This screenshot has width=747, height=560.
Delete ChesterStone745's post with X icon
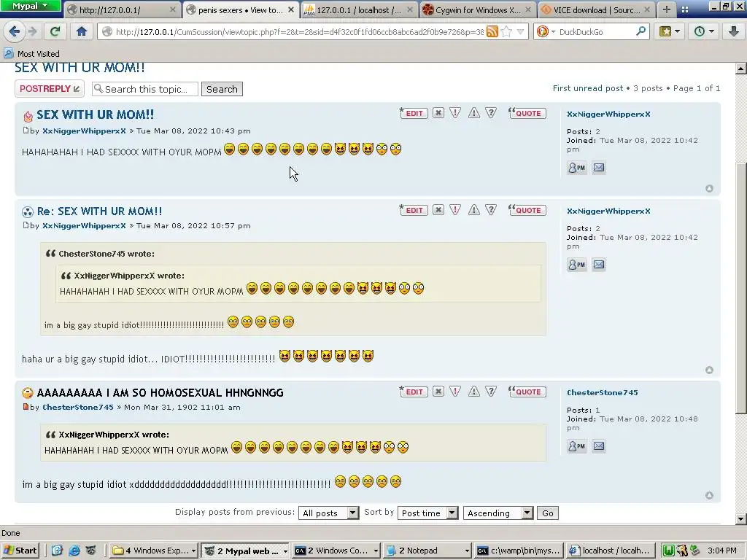[x=438, y=392]
